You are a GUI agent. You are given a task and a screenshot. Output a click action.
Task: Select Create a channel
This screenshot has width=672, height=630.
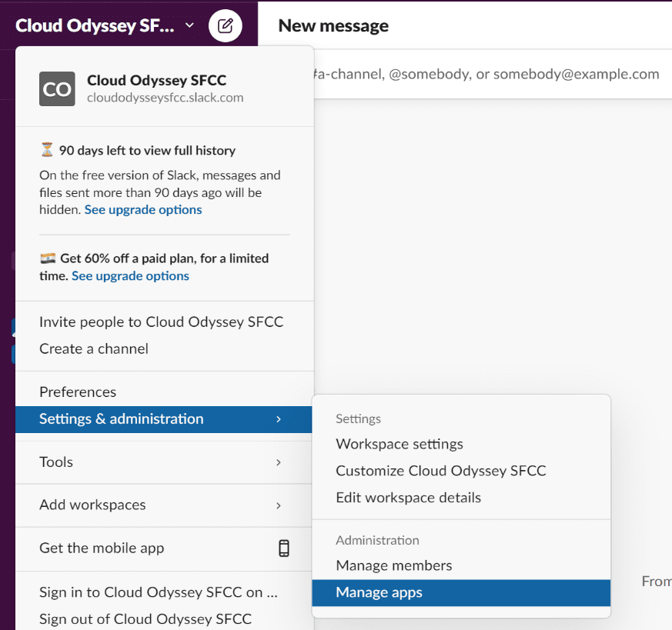(x=94, y=348)
